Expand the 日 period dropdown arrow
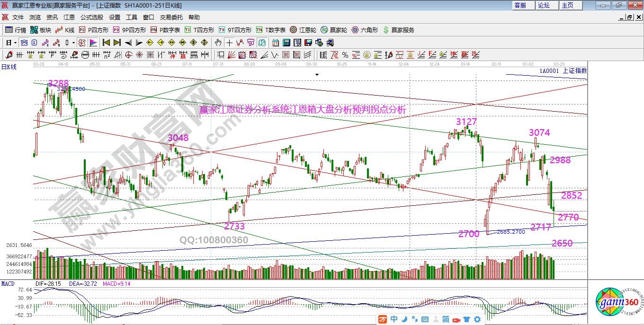Image resolution: width=644 pixels, height=325 pixels. [15, 43]
